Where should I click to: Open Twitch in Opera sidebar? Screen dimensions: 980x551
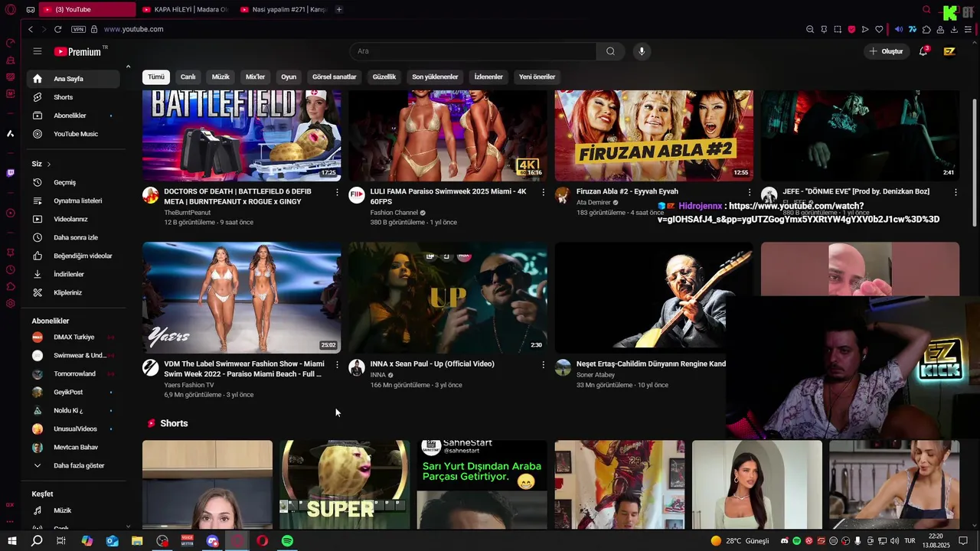tap(10, 173)
